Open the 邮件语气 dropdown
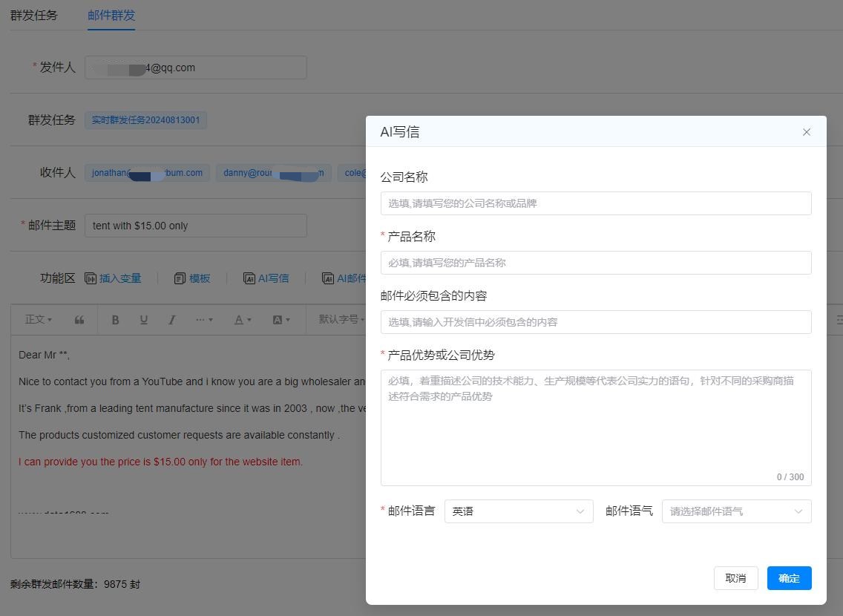This screenshot has width=843, height=616. 737,511
